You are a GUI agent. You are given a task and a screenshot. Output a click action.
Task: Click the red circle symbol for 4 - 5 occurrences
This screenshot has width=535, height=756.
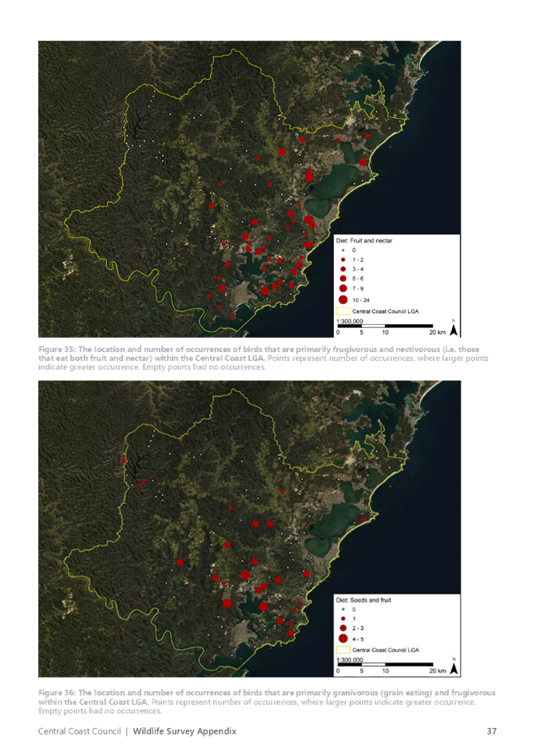pyautogui.click(x=343, y=639)
